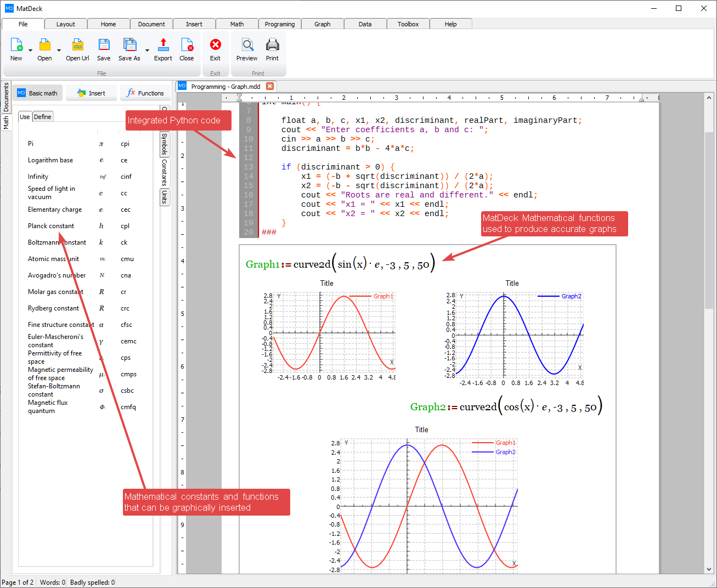Switch to the Home ribbon tab

pos(109,24)
